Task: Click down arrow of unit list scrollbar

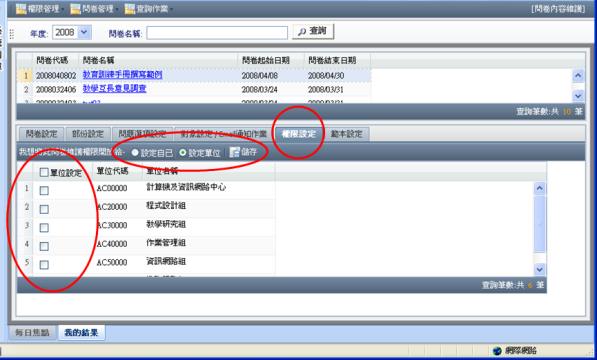Action: (x=540, y=269)
